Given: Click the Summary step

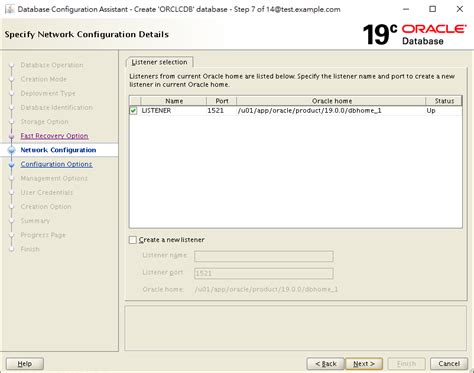Looking at the screenshot, I should 35,221.
